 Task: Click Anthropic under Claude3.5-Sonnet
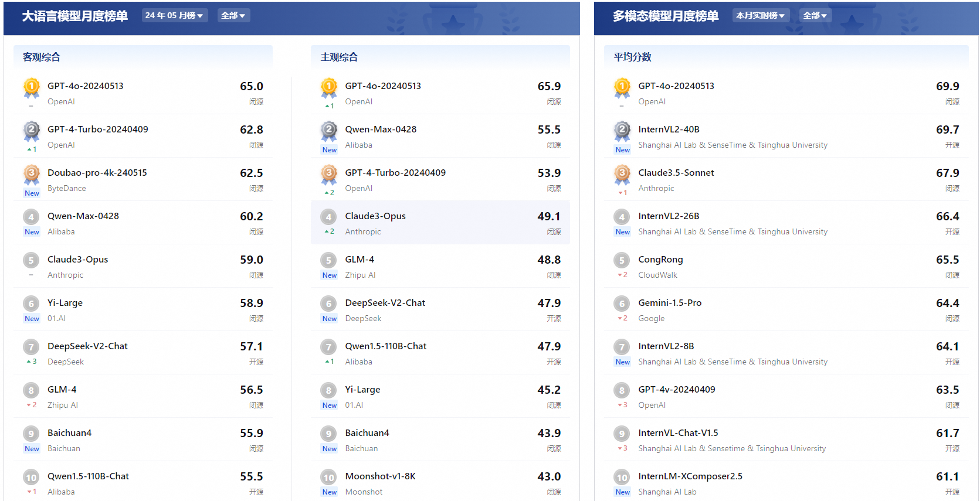coord(656,188)
